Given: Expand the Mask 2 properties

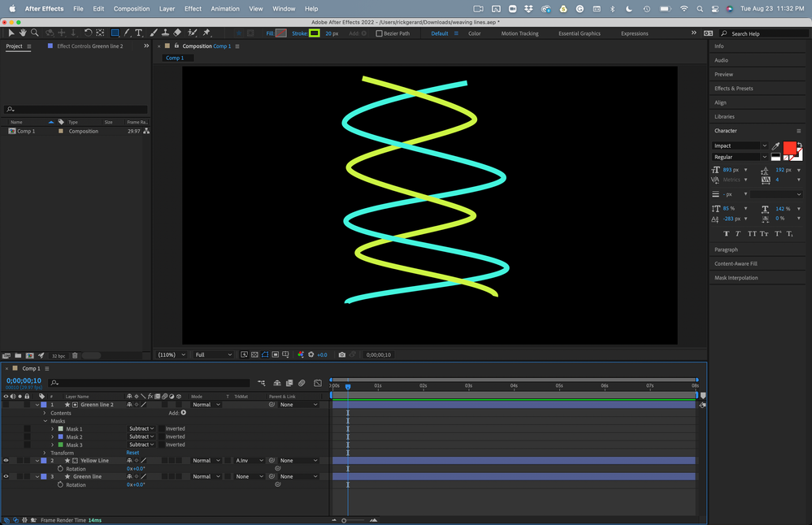Looking at the screenshot, I should 52,437.
